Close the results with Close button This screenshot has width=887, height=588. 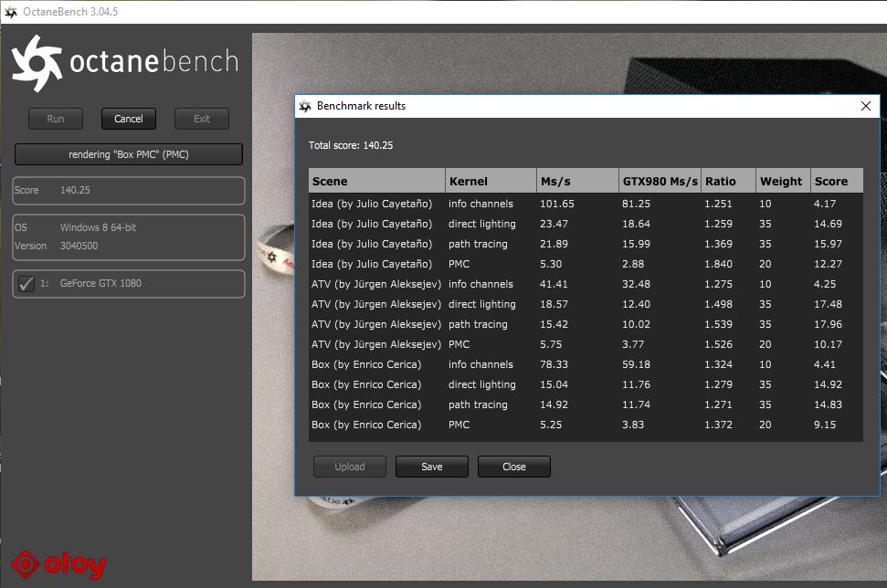(x=513, y=467)
